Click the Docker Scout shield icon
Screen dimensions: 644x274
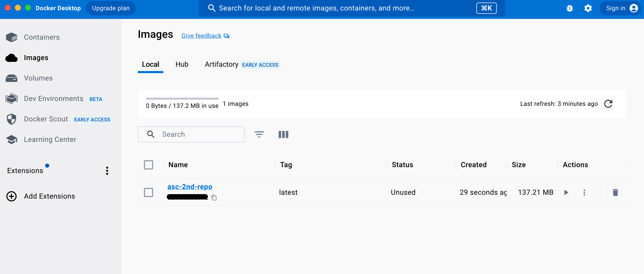[x=11, y=119]
